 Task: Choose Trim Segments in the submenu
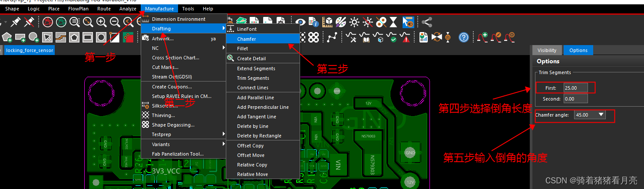263,78
